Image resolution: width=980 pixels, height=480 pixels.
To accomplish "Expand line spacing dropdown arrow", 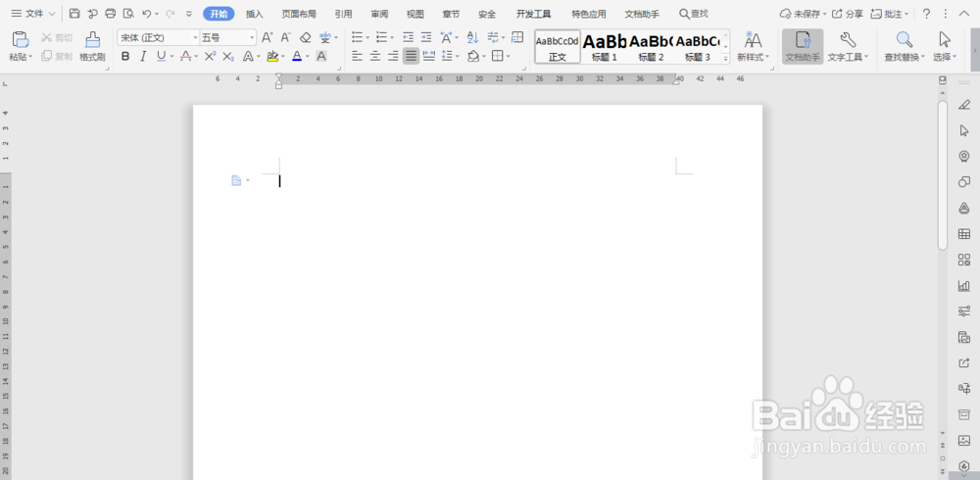I will coord(458,57).
